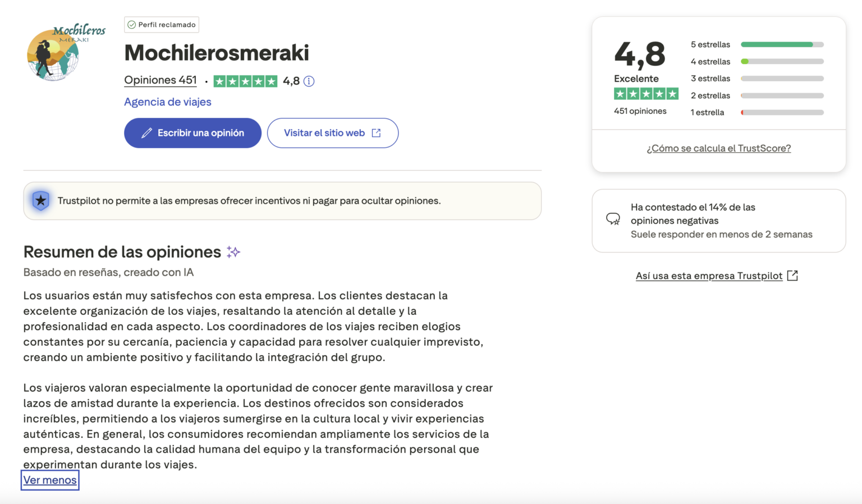Click the shield star icon in the notice banner

(x=40, y=200)
